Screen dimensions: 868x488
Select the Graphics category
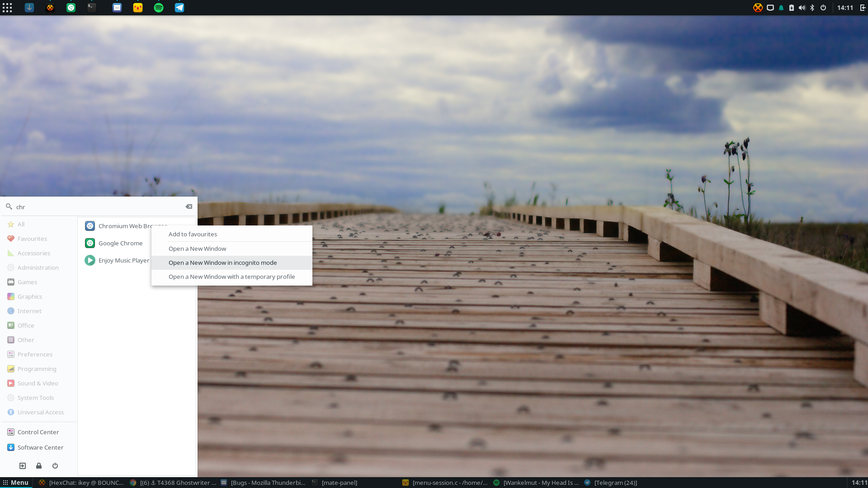coord(39,296)
